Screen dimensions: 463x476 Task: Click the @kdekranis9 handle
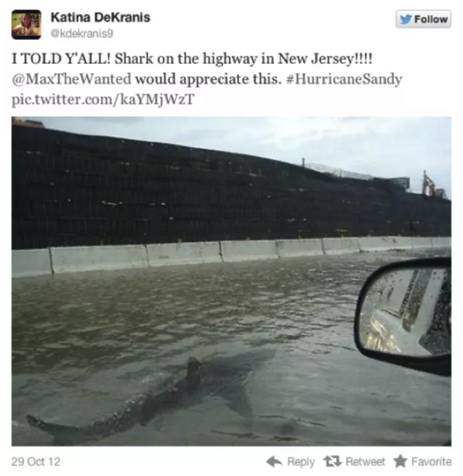pos(81,33)
